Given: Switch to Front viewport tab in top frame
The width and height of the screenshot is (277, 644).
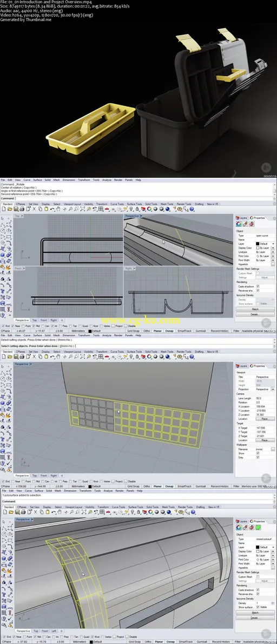Looking at the screenshot, I should tap(44, 320).
